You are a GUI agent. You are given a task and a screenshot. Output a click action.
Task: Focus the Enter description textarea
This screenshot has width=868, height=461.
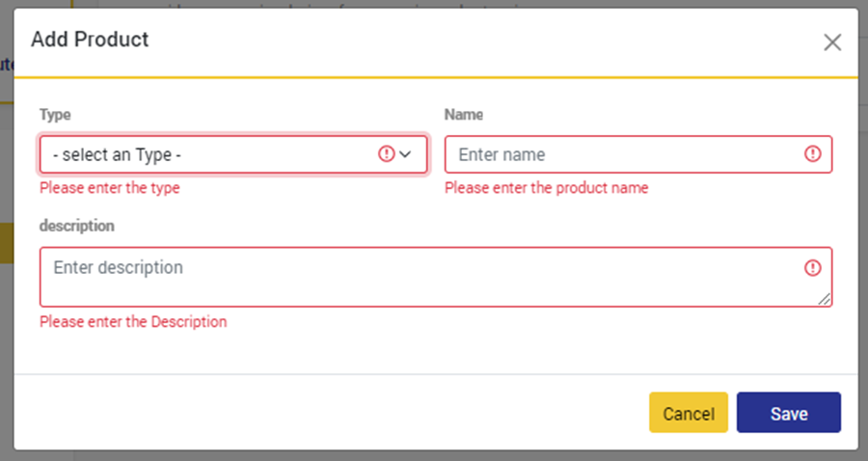pyautogui.click(x=424, y=277)
